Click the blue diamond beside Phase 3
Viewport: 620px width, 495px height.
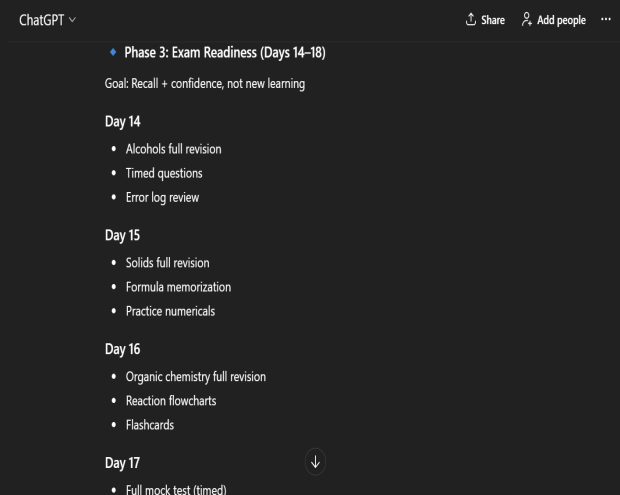112,52
